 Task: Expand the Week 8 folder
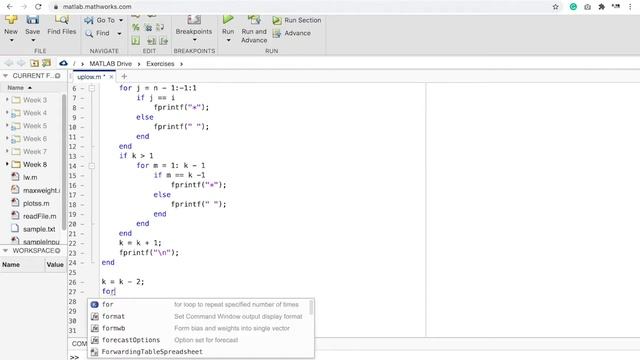click(7, 164)
